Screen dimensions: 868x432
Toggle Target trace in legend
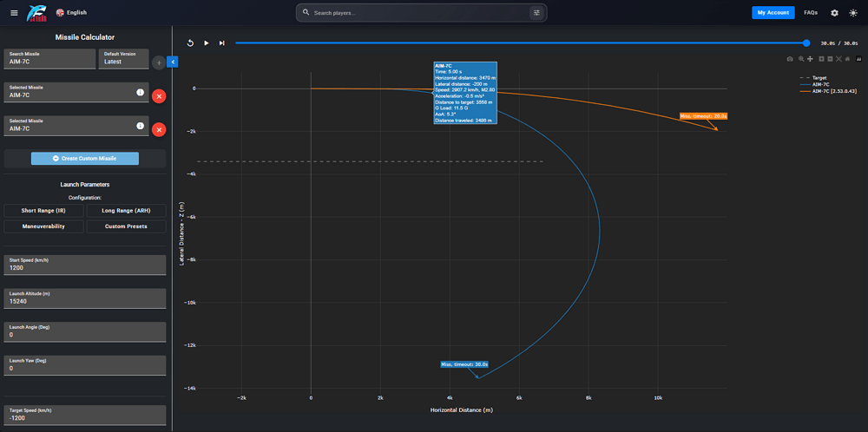point(814,78)
